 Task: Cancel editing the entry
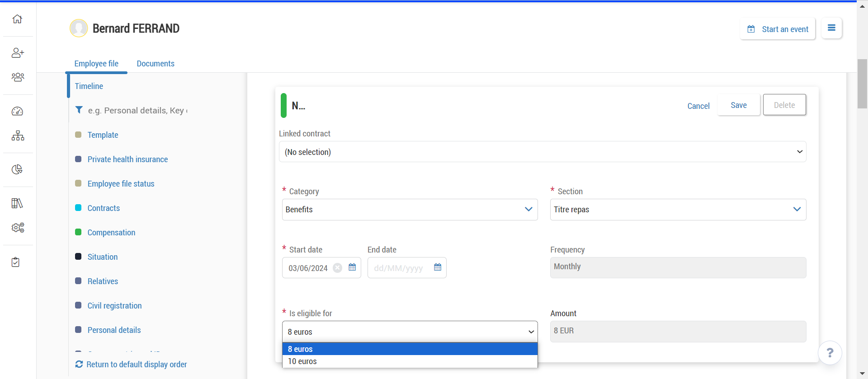pos(698,106)
